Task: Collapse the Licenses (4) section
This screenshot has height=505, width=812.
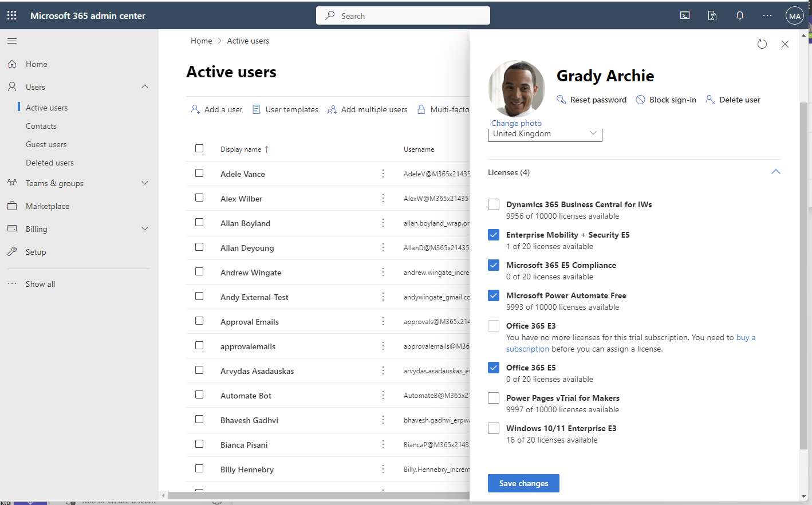Action: [776, 172]
